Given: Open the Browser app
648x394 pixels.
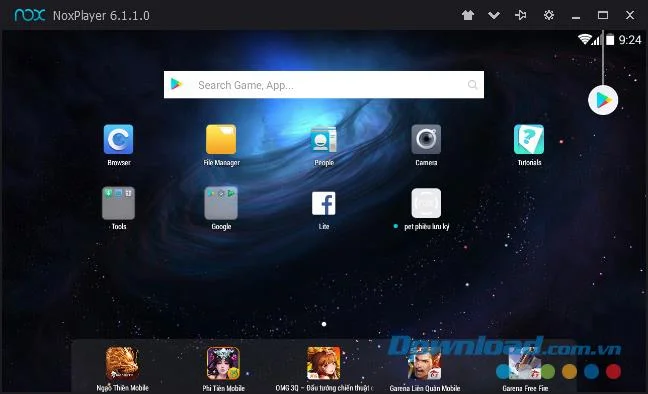Looking at the screenshot, I should [119, 140].
